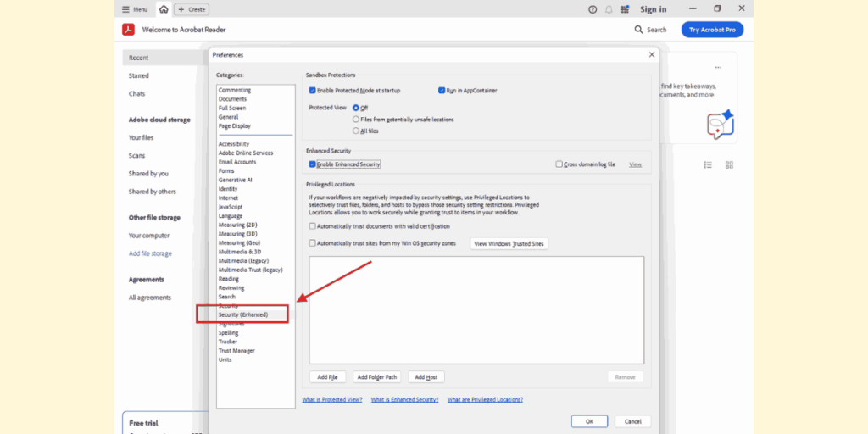Switch to list view icon
This screenshot has width=868, height=434.
click(708, 165)
